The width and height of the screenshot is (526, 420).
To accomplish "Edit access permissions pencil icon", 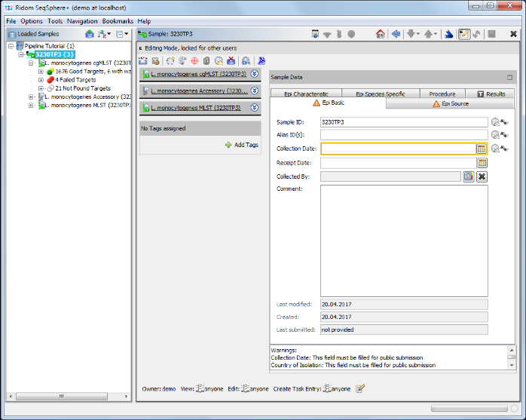I will coord(360,388).
